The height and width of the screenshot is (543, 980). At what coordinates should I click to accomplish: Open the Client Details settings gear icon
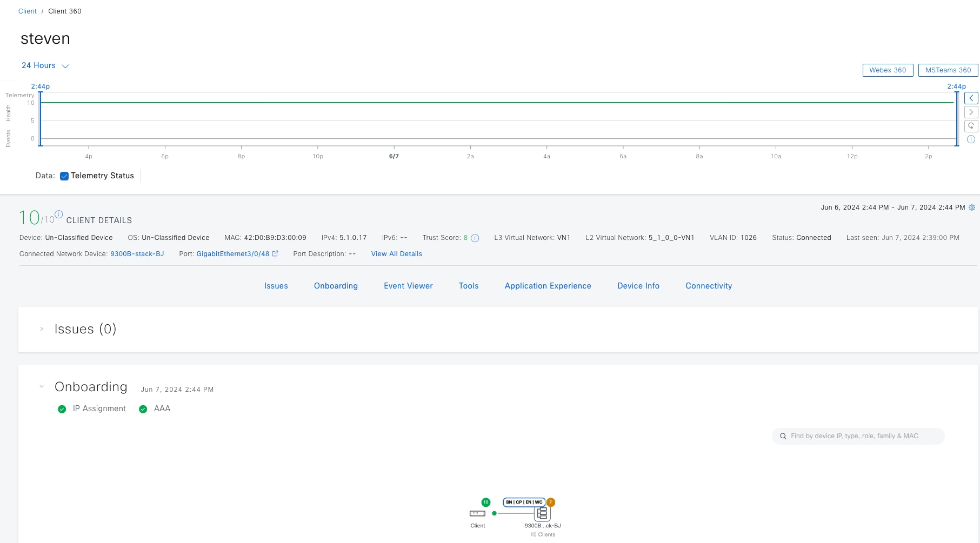point(972,207)
